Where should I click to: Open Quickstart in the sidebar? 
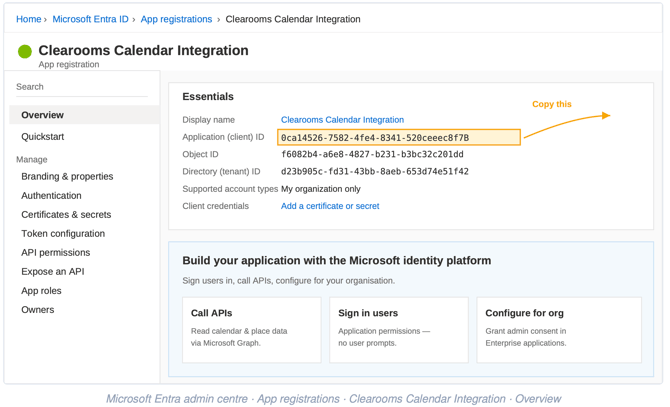(43, 137)
